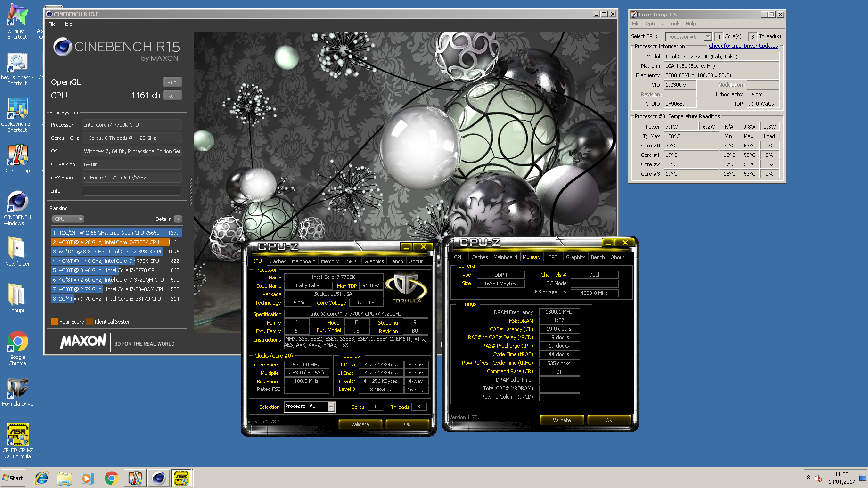Switch to Caches tab in left CPU-Z

[278, 261]
